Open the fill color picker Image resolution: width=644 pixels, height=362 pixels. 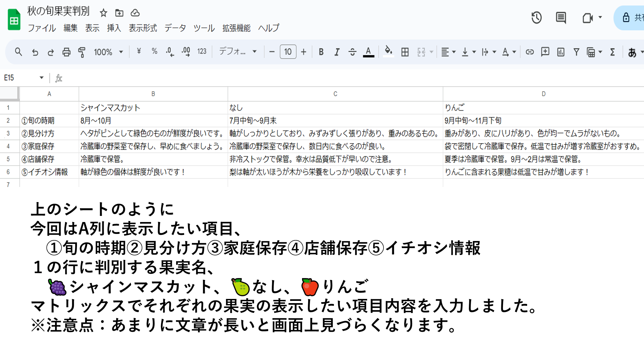click(388, 51)
